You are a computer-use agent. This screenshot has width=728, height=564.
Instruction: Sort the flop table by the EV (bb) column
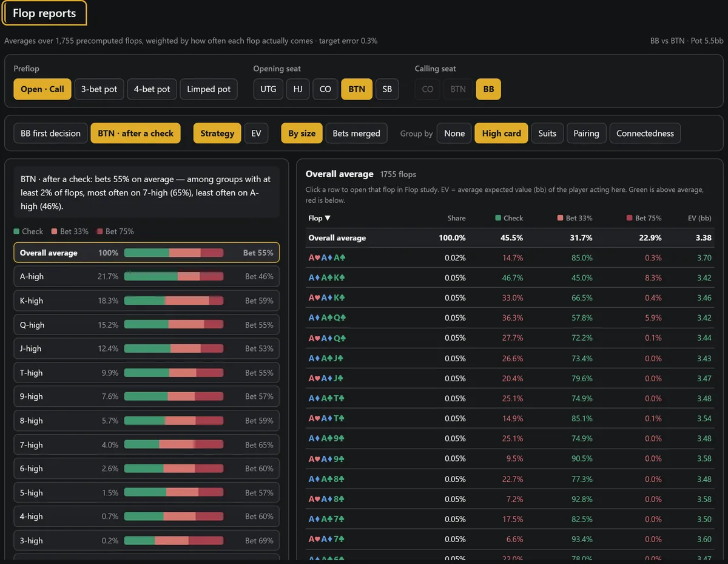point(699,218)
